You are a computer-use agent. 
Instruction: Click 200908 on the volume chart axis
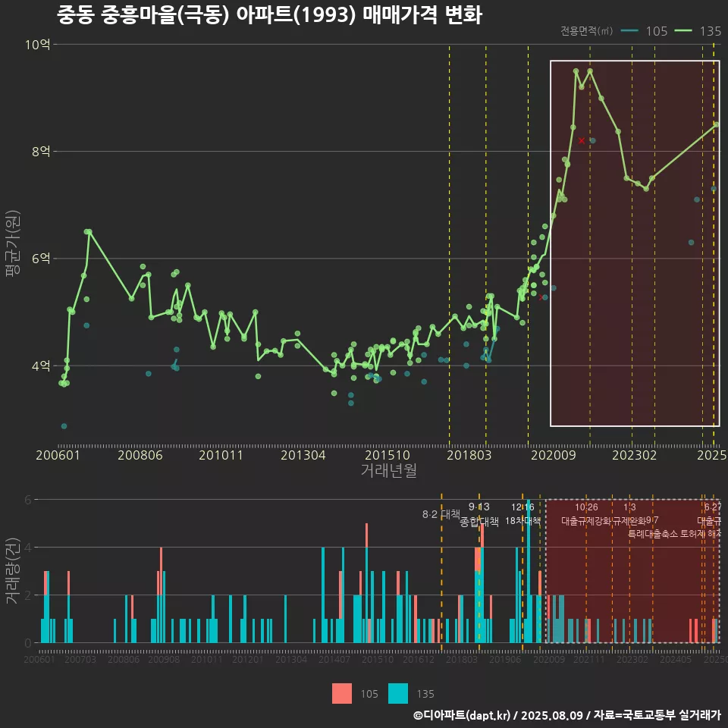(x=164, y=659)
